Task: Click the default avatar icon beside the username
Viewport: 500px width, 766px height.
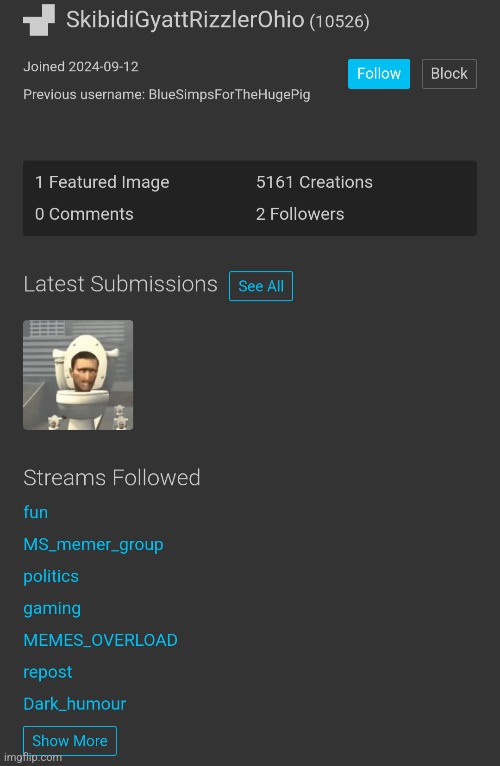Action: [39, 20]
